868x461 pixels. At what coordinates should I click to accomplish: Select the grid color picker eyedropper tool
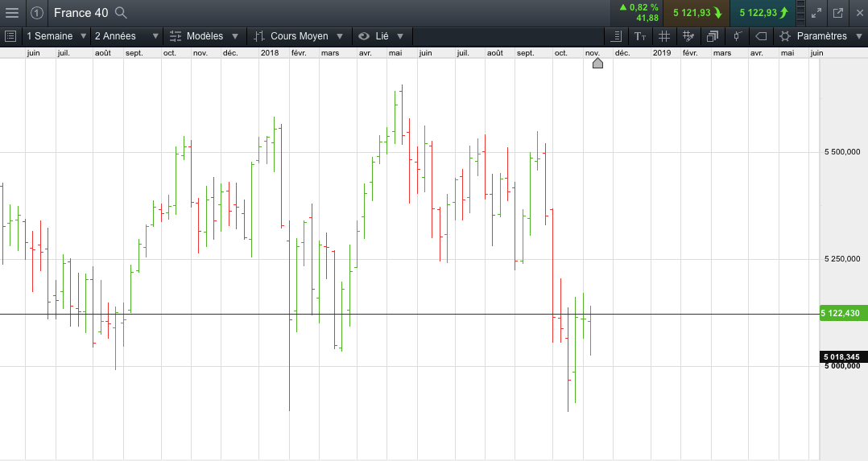click(688, 36)
